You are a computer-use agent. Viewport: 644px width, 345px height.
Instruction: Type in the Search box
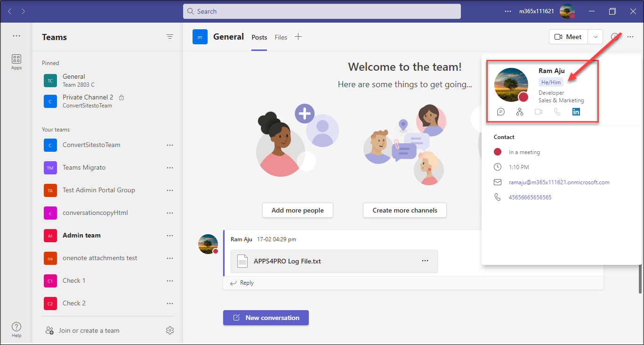(322, 11)
